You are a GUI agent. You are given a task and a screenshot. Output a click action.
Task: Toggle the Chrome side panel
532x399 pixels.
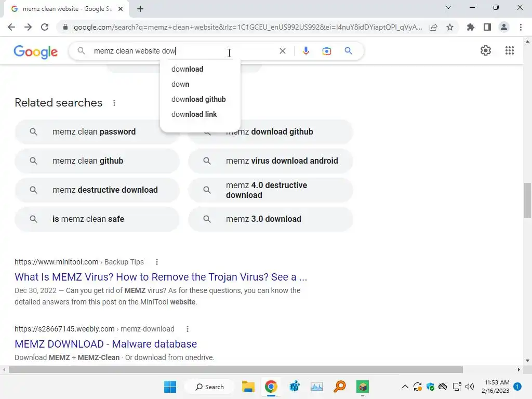point(487,27)
